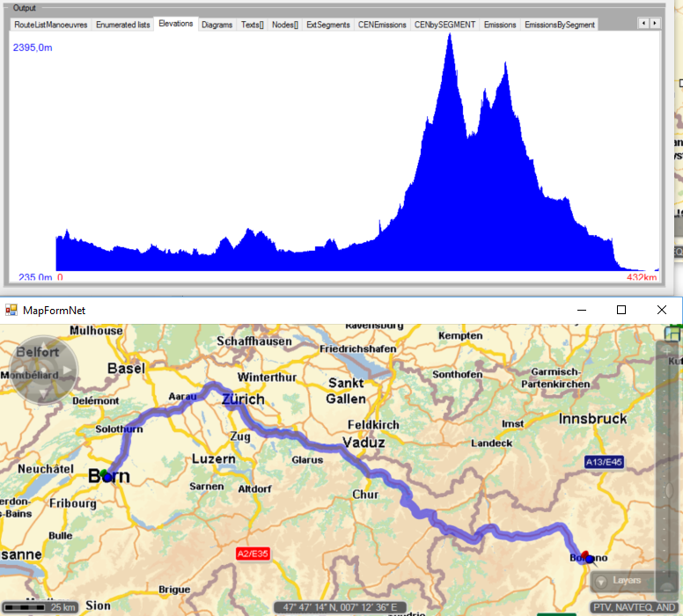This screenshot has width=683, height=616.
Task: Maximize the MapFormNet window
Action: pyautogui.click(x=621, y=310)
